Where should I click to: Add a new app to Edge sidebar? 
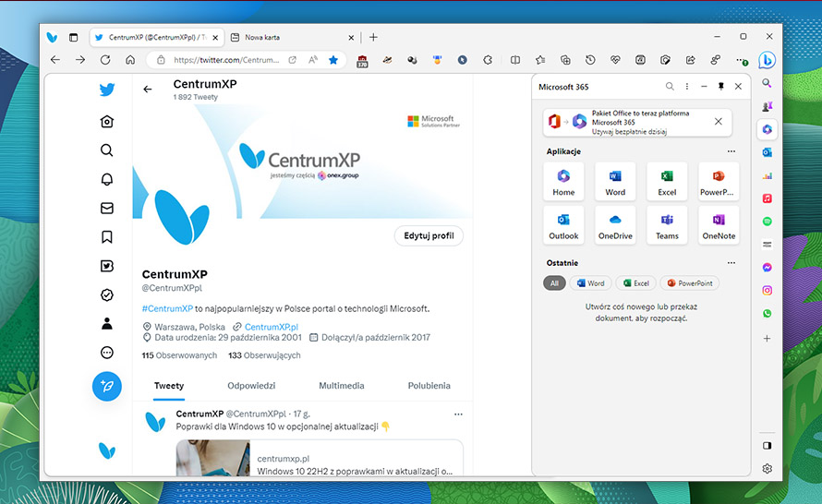click(767, 339)
